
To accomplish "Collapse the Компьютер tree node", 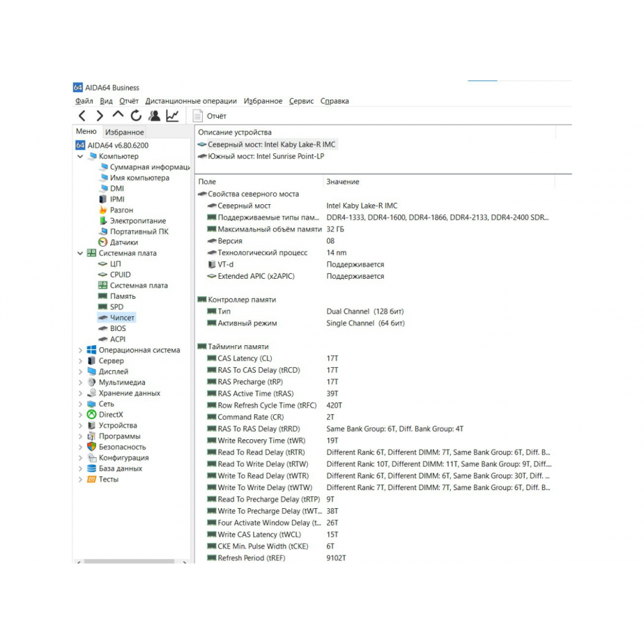I will tap(80, 156).
